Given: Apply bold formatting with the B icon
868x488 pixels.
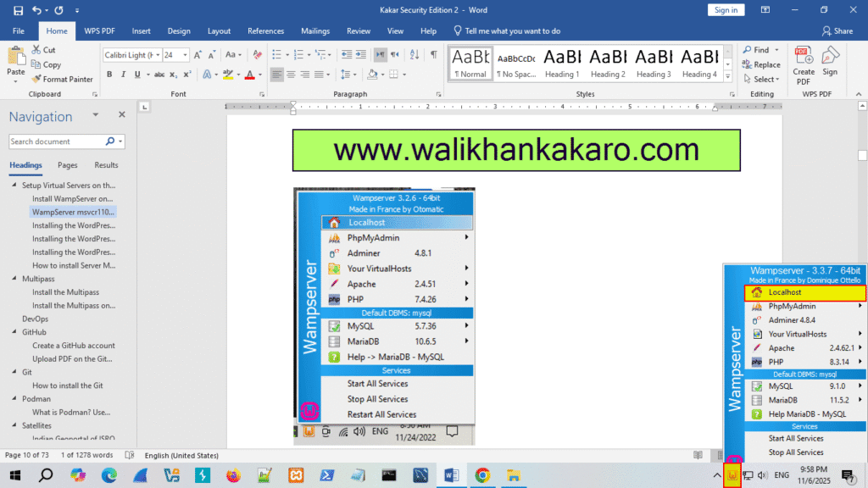Looking at the screenshot, I should pyautogui.click(x=109, y=75).
